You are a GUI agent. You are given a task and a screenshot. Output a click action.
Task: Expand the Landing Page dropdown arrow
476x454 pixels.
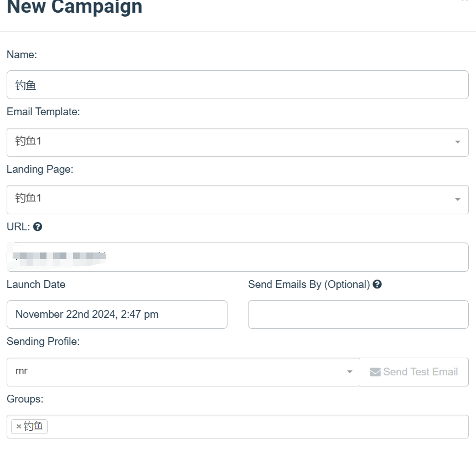tap(458, 199)
